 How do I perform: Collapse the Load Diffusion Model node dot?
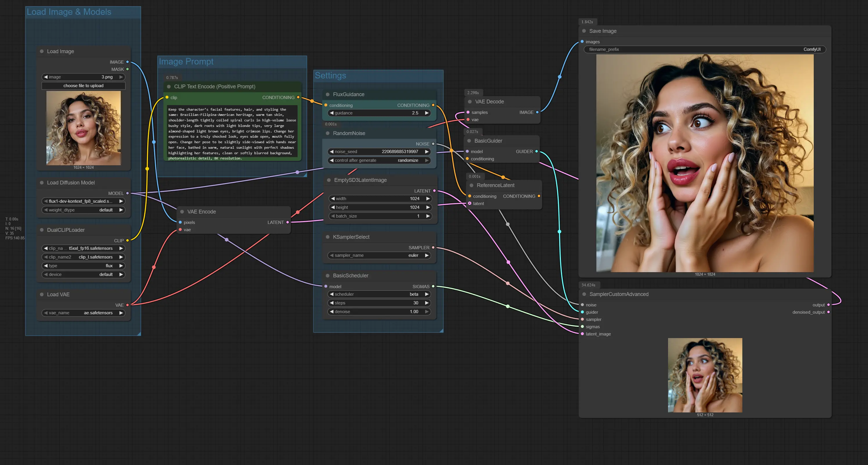tap(42, 182)
